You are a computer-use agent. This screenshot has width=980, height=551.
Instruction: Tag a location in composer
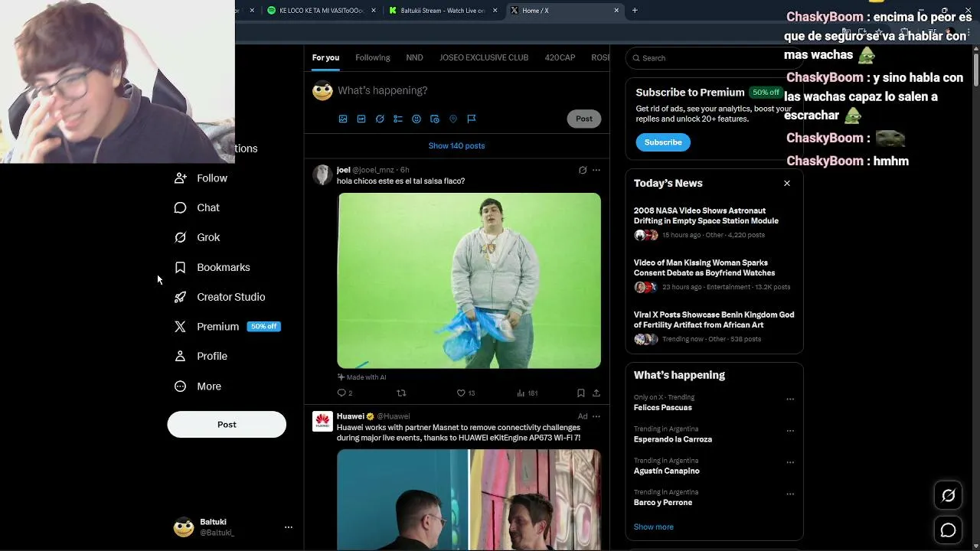click(453, 119)
